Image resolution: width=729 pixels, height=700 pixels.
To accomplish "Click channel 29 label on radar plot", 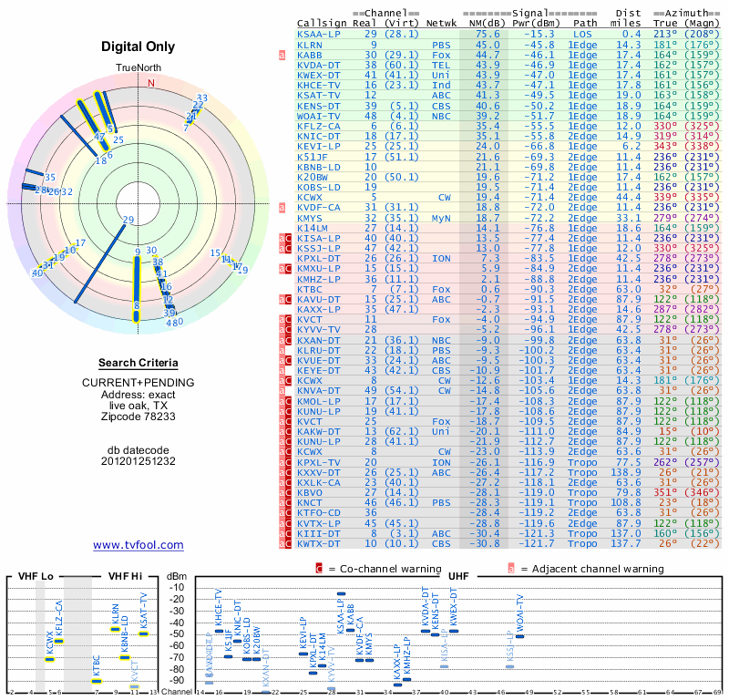I will (128, 220).
